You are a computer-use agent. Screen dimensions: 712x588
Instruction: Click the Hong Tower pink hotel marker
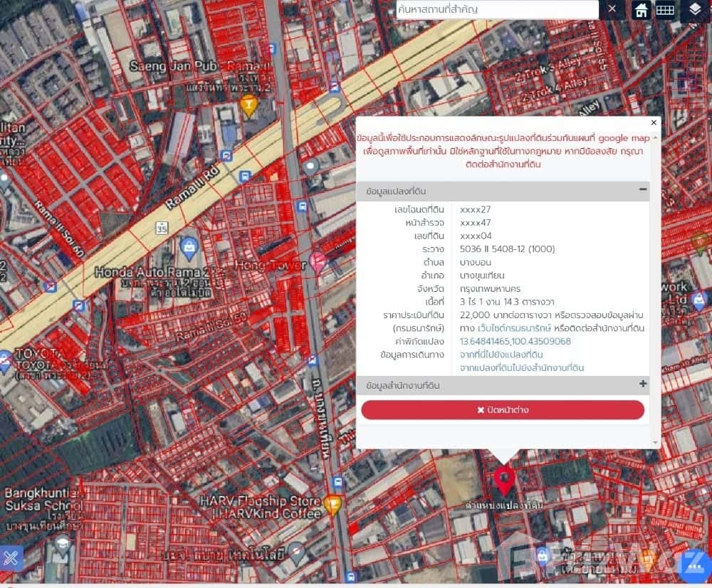click(x=318, y=262)
